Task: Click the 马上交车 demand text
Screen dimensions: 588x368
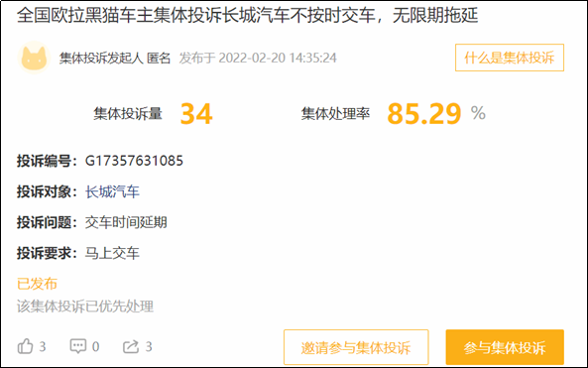Action: click(112, 253)
